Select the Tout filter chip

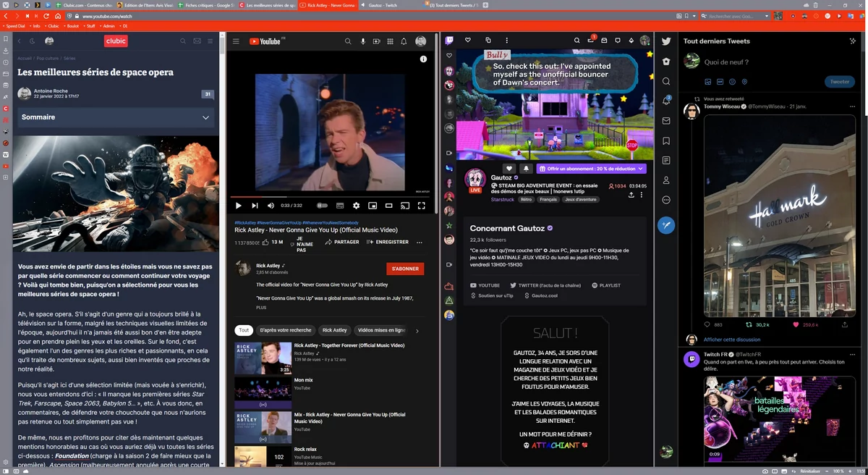(244, 330)
